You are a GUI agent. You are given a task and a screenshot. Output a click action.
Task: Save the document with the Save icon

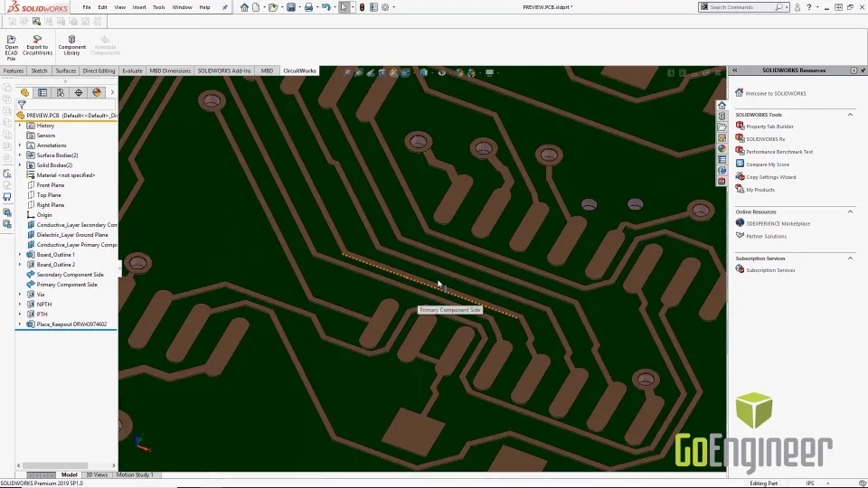tap(290, 7)
